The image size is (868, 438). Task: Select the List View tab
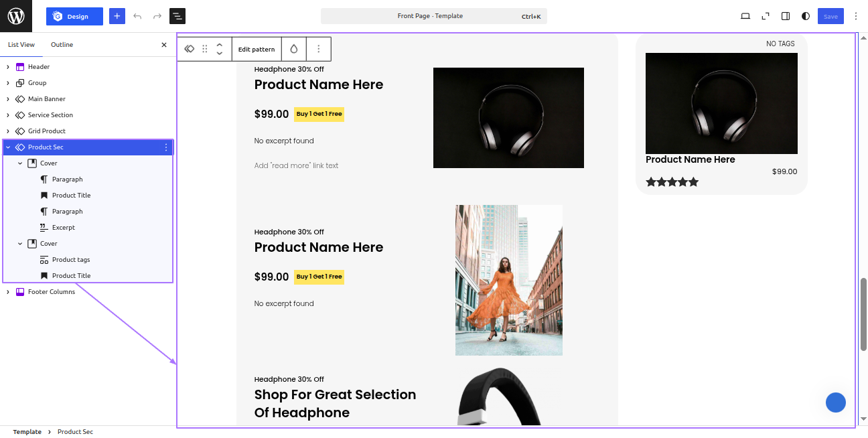pyautogui.click(x=21, y=45)
